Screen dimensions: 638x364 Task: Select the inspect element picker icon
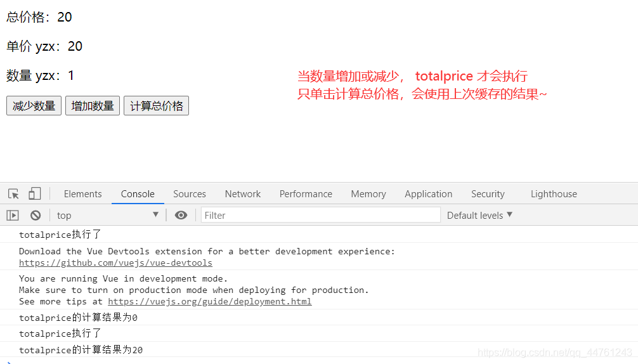[13, 194]
